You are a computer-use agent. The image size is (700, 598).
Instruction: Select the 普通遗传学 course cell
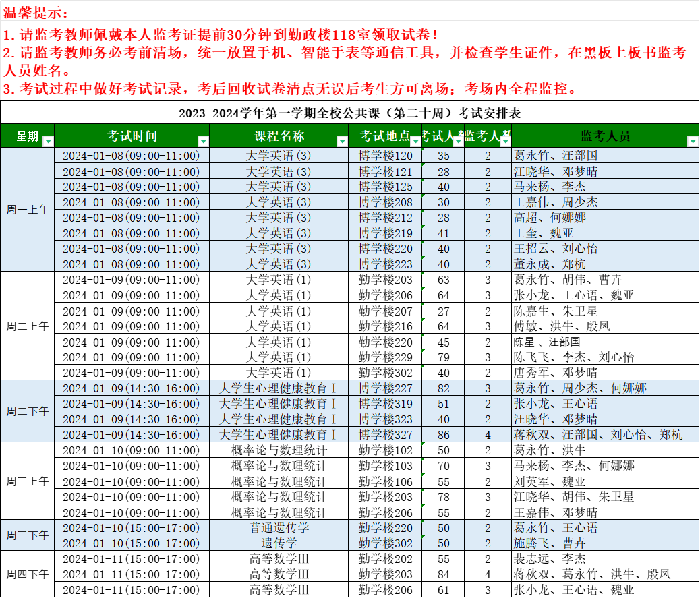click(279, 528)
